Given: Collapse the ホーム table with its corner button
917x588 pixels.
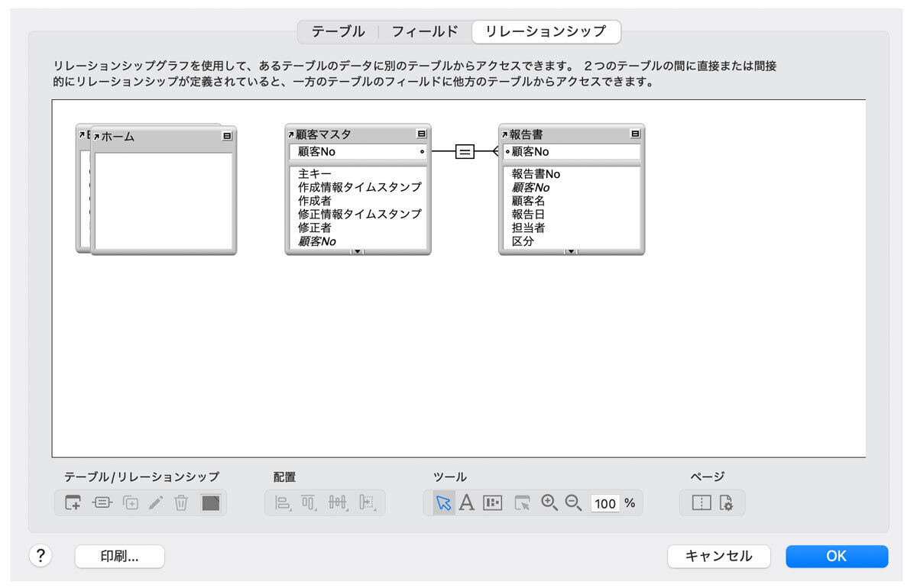Looking at the screenshot, I should pyautogui.click(x=227, y=136).
